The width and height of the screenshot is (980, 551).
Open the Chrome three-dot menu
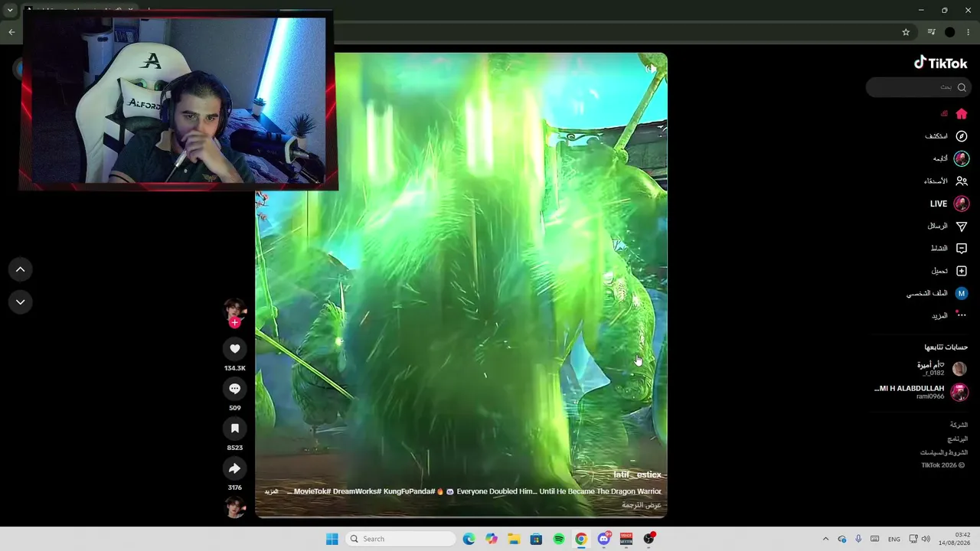(969, 32)
